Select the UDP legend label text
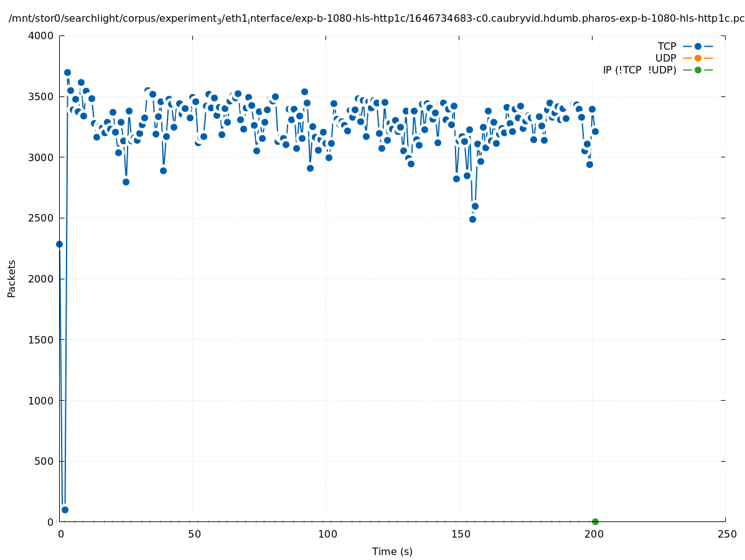This screenshot has height=560, width=745. 665,58
